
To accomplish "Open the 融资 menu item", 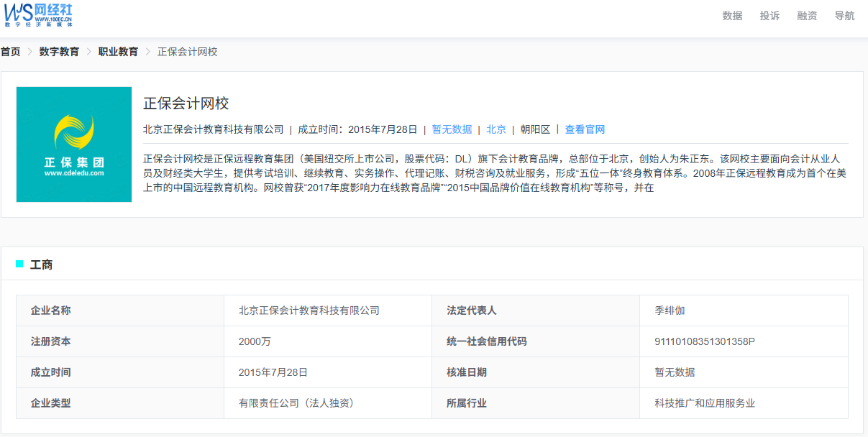I will (807, 16).
